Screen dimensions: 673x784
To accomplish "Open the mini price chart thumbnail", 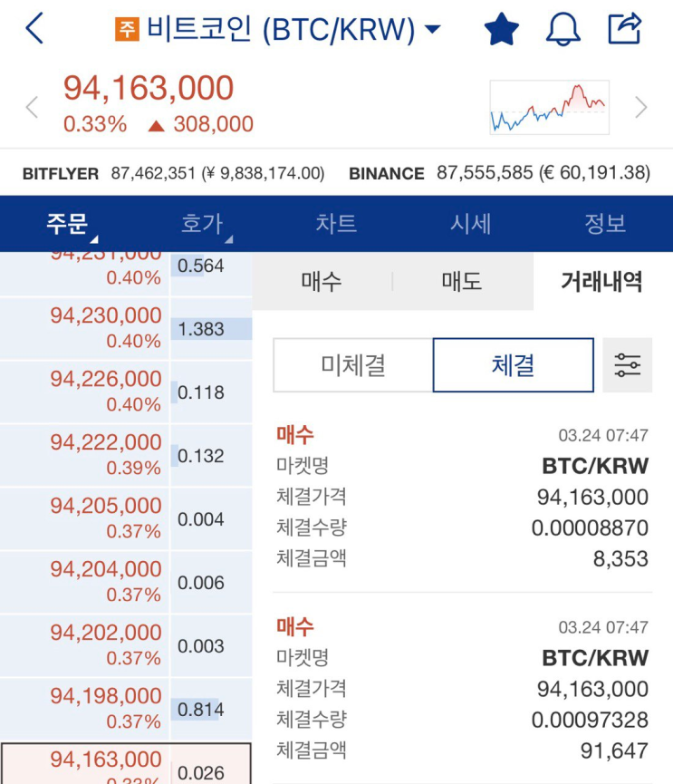I will tap(549, 108).
